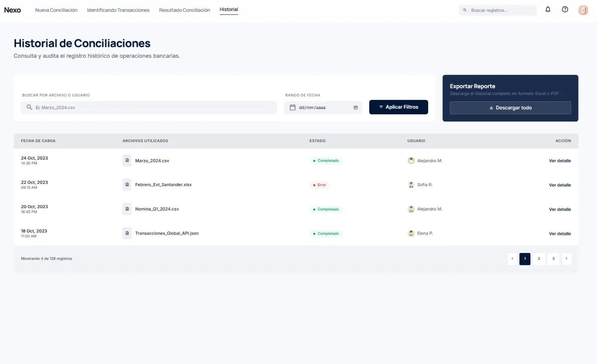Click Elena P. avatar icon

[x=411, y=233]
